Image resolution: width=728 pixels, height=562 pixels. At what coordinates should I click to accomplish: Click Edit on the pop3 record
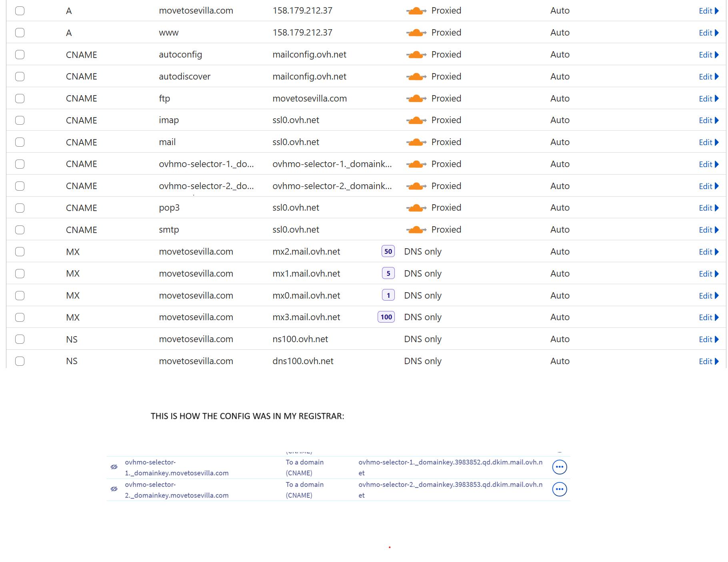click(709, 208)
